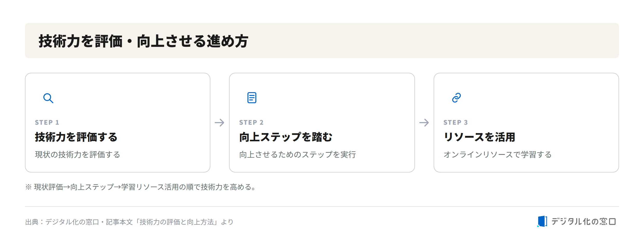644x252 pixels.
Task: Click the main title 技術力を評価・向上させる進め方
Action: [x=143, y=41]
